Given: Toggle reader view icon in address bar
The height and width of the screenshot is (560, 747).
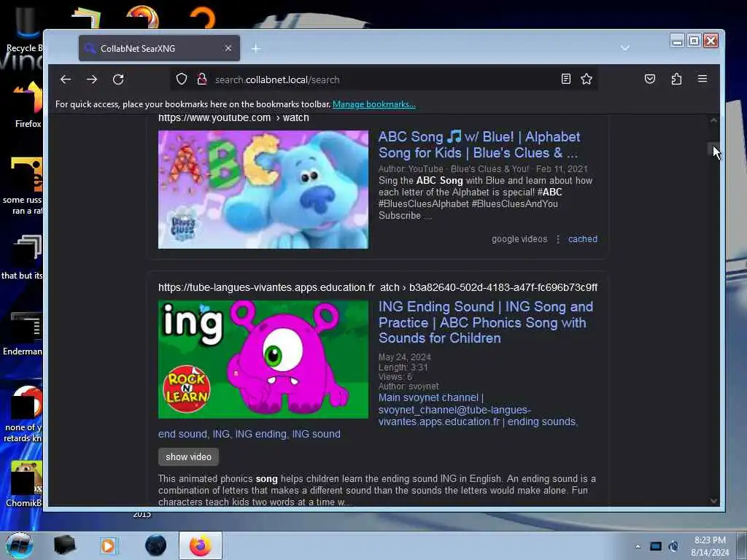Looking at the screenshot, I should point(565,79).
